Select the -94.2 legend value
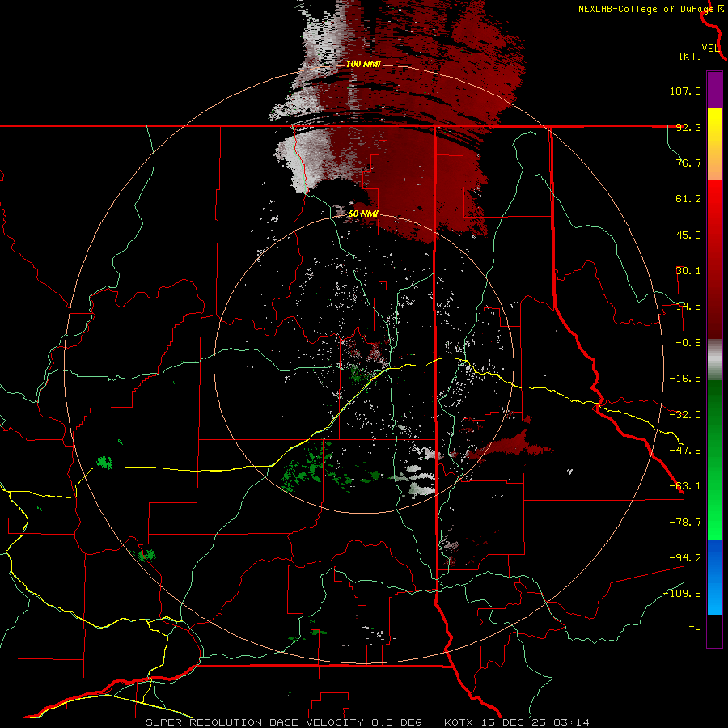 pyautogui.click(x=685, y=558)
